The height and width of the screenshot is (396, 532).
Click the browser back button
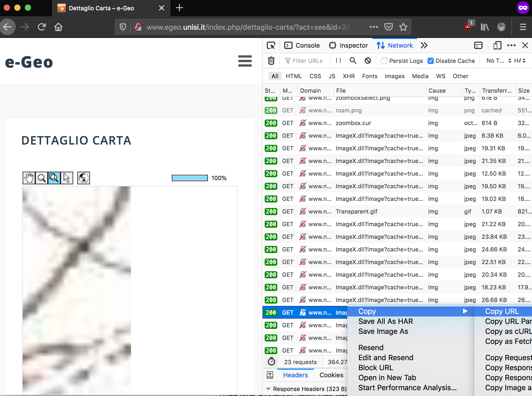(x=7, y=27)
